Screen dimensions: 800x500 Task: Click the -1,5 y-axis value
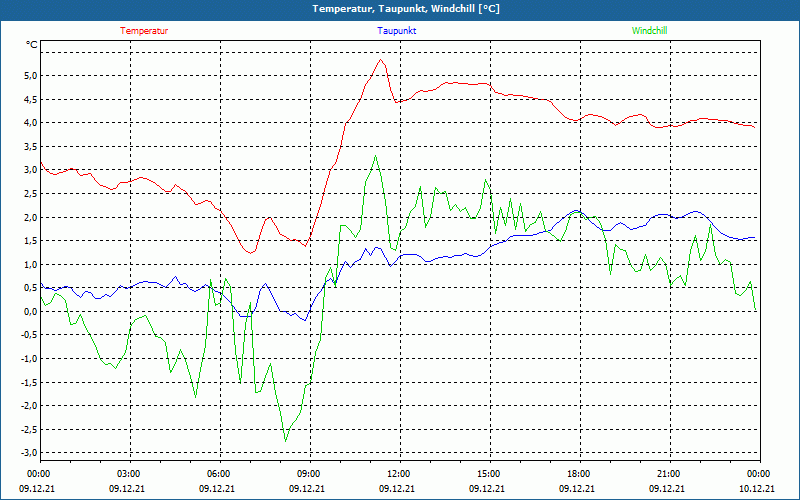[x=30, y=383]
